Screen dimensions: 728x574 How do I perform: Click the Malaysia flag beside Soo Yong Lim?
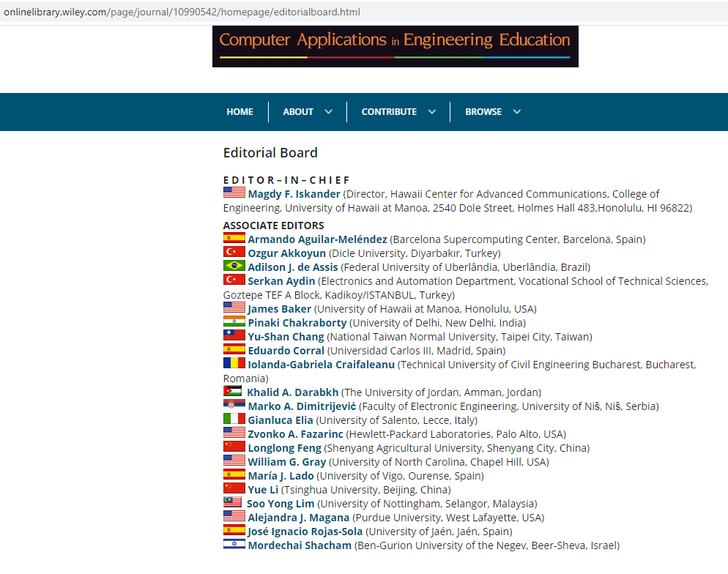tap(234, 503)
